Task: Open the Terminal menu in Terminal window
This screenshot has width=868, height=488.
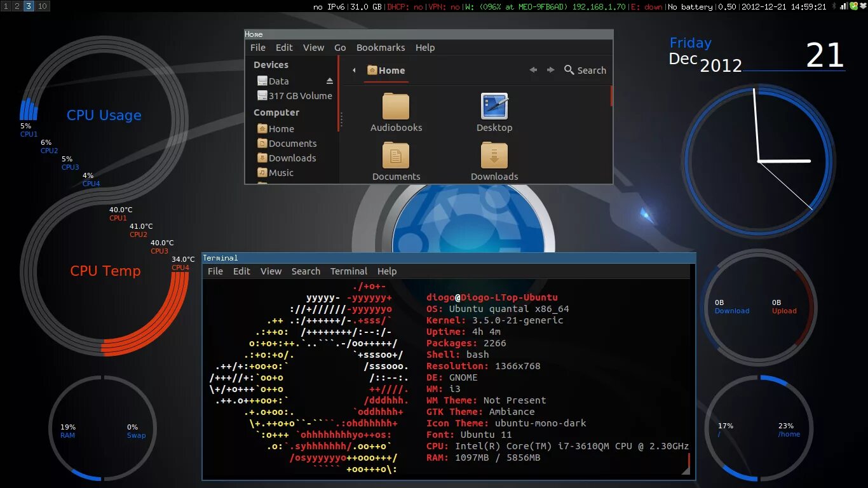Action: (348, 271)
